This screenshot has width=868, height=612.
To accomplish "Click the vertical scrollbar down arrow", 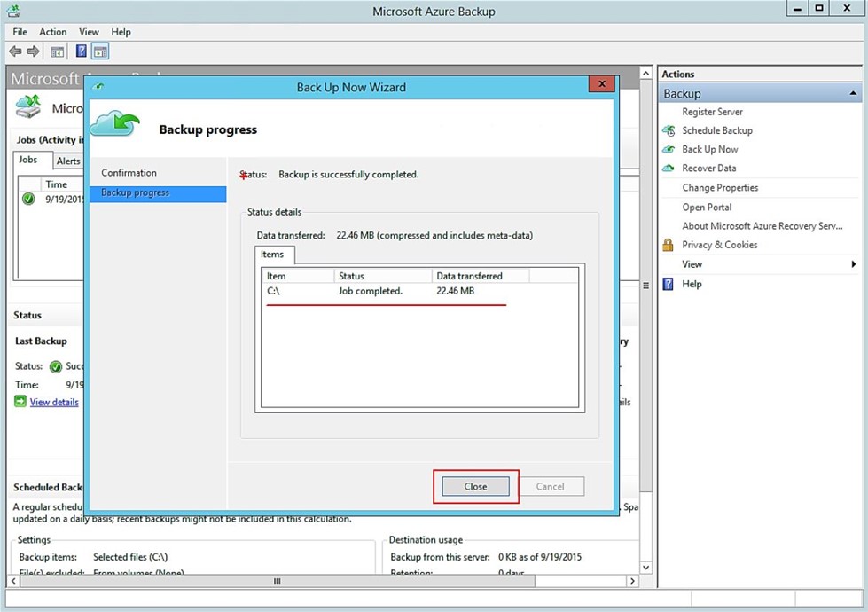I will [645, 567].
